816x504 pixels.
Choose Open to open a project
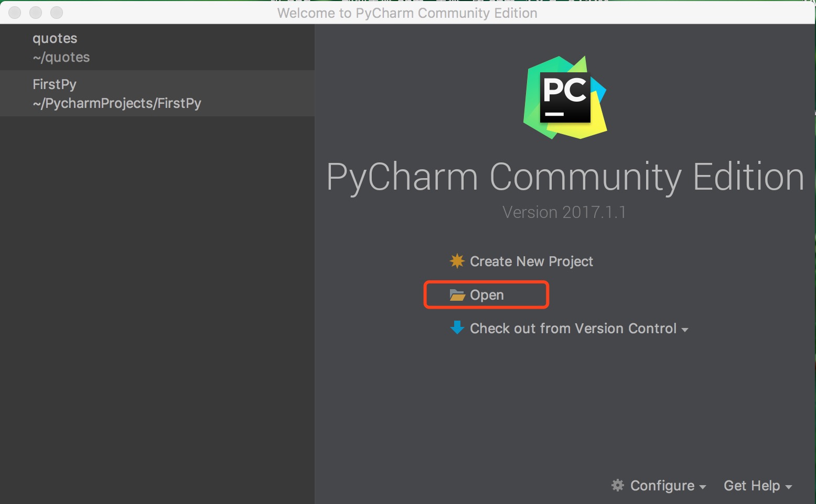coord(487,295)
